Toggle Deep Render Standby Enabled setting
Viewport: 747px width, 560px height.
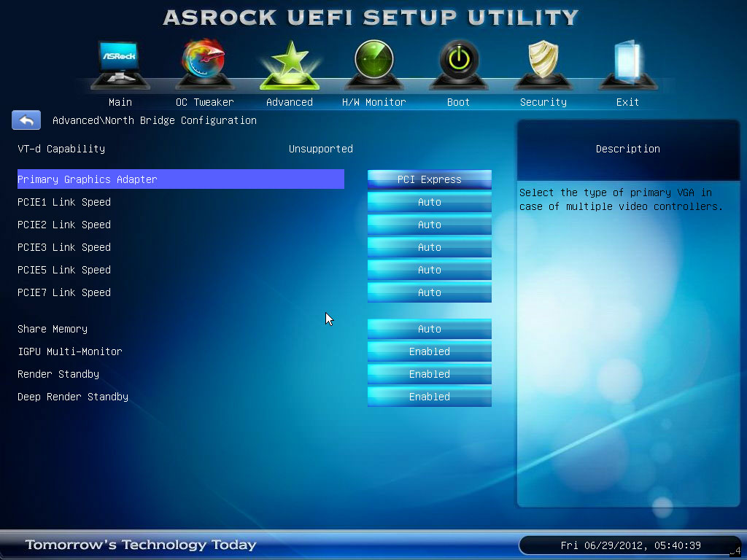pyautogui.click(x=429, y=397)
